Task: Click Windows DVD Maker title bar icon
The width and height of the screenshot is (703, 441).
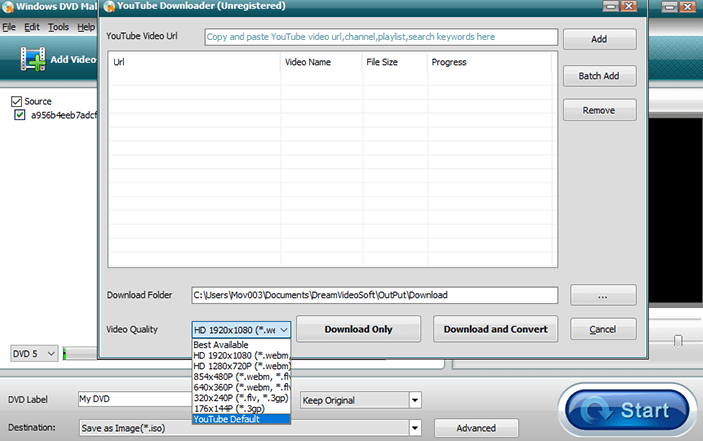Action: (8, 7)
